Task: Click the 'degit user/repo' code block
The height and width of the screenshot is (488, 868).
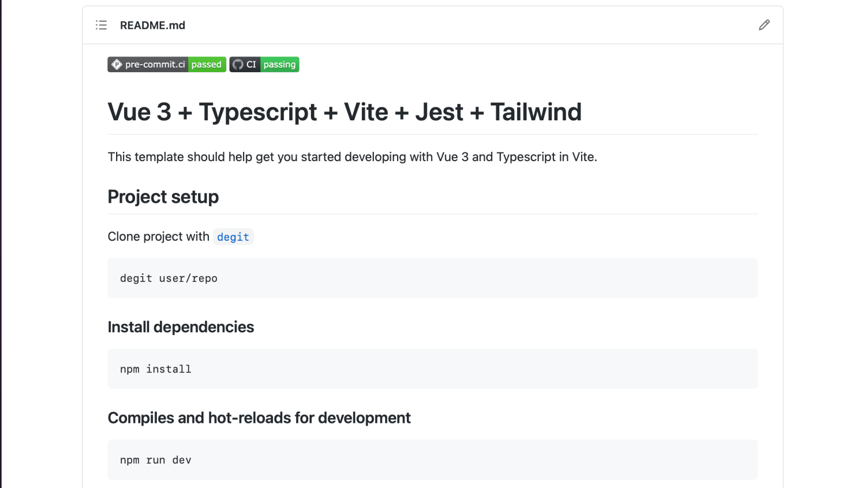Action: [432, 278]
